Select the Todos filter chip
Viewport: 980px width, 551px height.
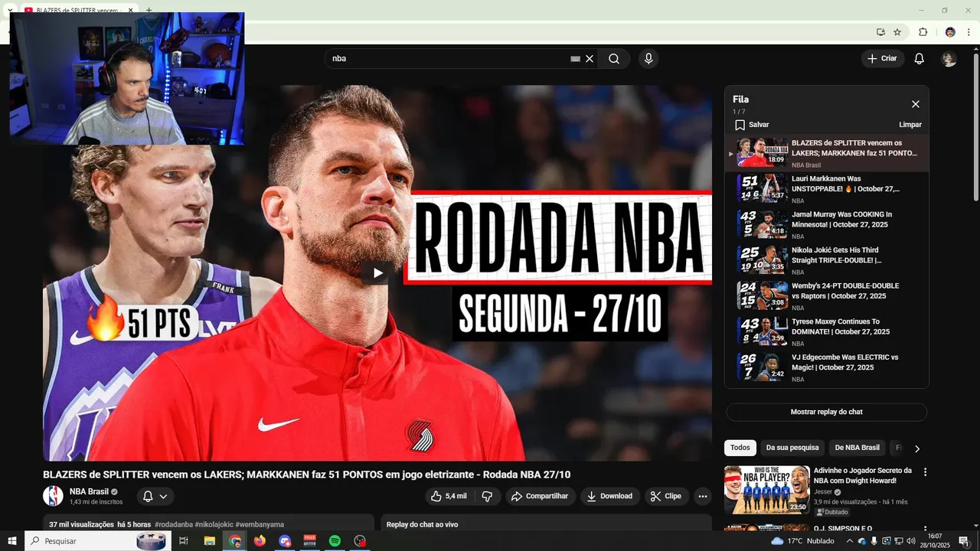tap(740, 448)
